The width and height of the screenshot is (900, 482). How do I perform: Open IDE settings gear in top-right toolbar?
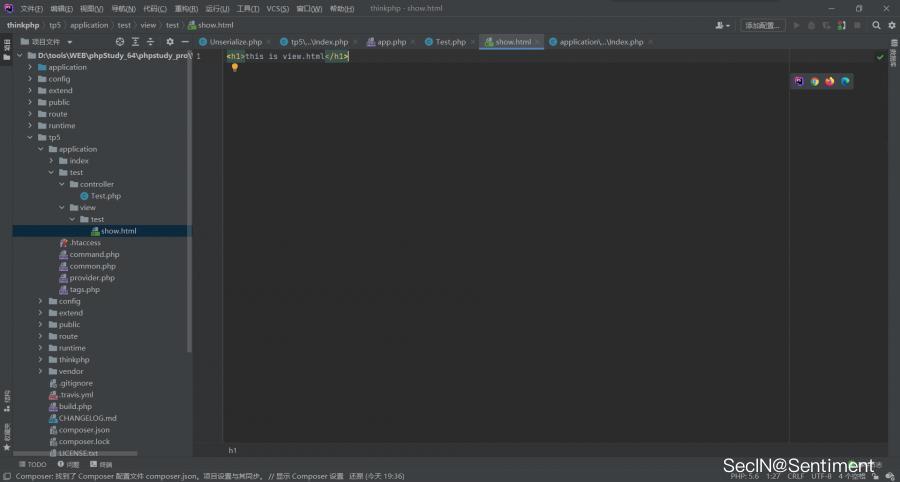pos(891,25)
